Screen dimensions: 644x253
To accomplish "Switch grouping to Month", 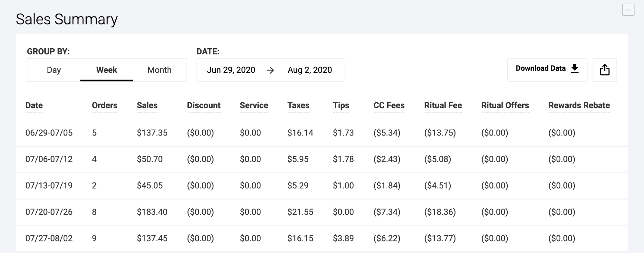I will (159, 70).
